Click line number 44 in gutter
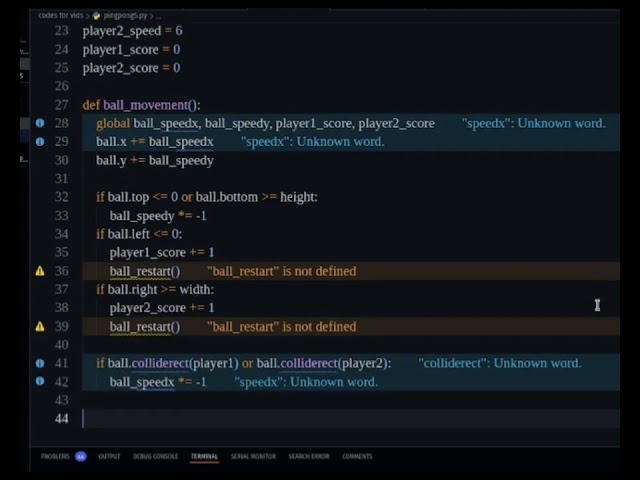Image resolution: width=640 pixels, height=480 pixels. [x=62, y=418]
